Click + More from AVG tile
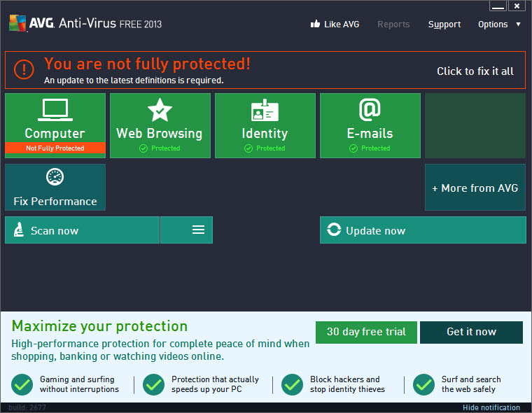The image size is (532, 413). 475,188
